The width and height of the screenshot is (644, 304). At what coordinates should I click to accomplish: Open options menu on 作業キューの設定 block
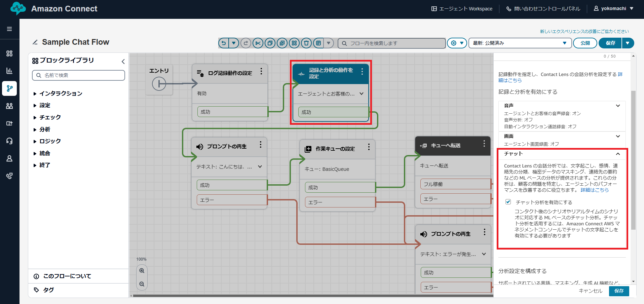coord(369,147)
